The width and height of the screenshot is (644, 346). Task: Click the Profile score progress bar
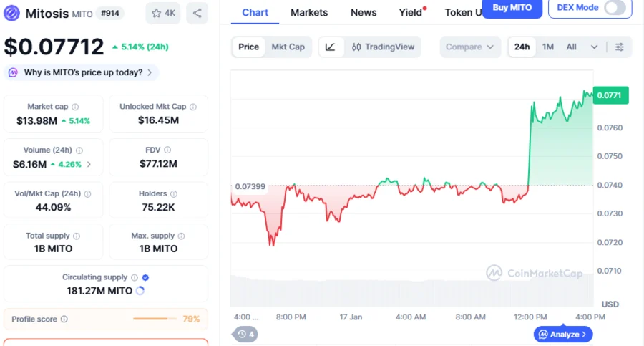[155, 319]
